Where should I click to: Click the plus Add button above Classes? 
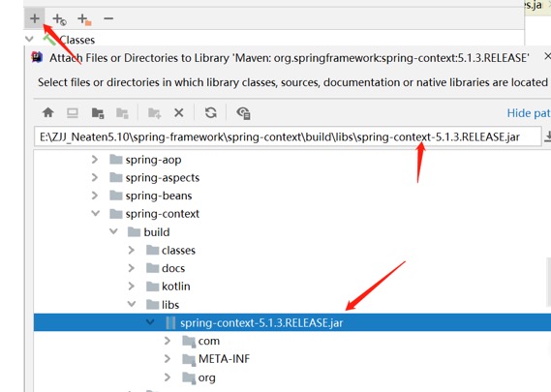pos(35,18)
